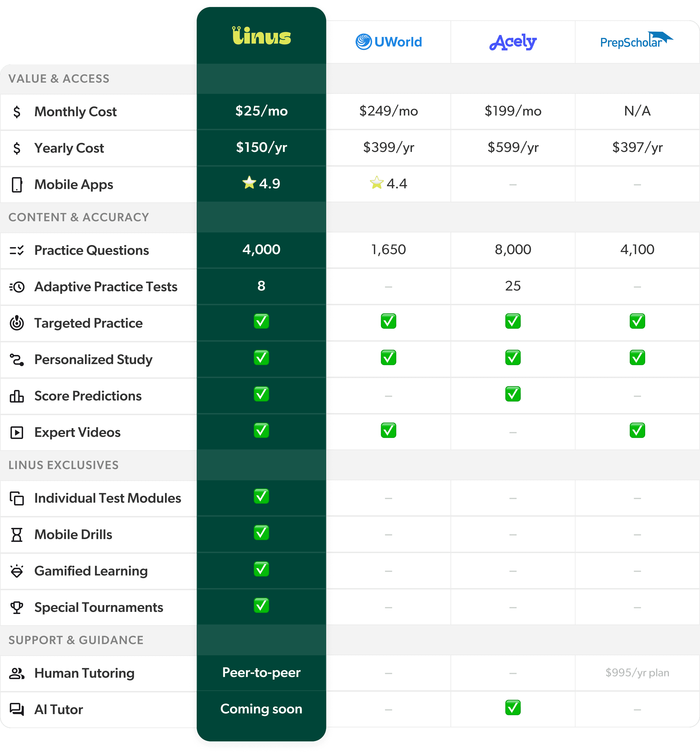Click the Linus 4.9 star rating
The image size is (700, 754).
[x=261, y=183]
